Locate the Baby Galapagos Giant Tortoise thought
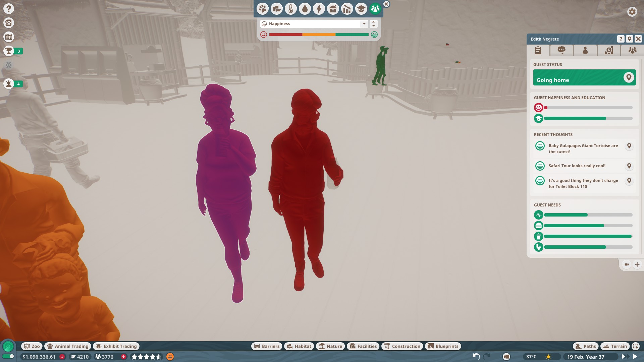644x362 pixels. pos(629,146)
